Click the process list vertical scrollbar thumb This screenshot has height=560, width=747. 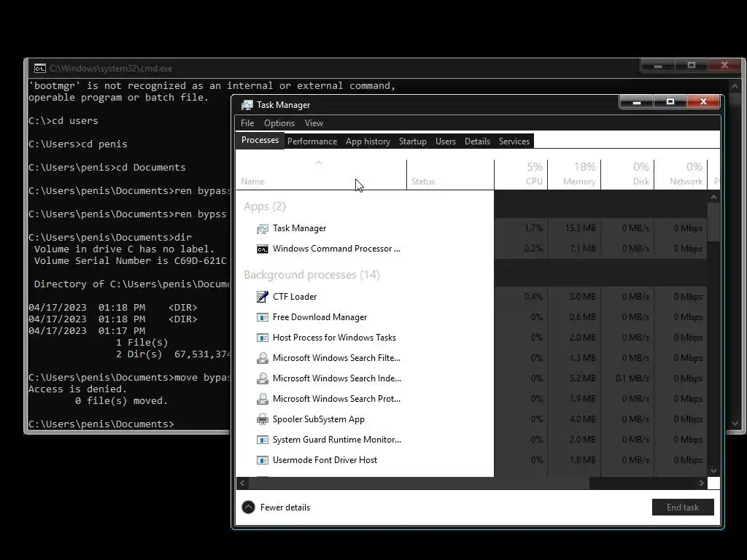[x=713, y=222]
